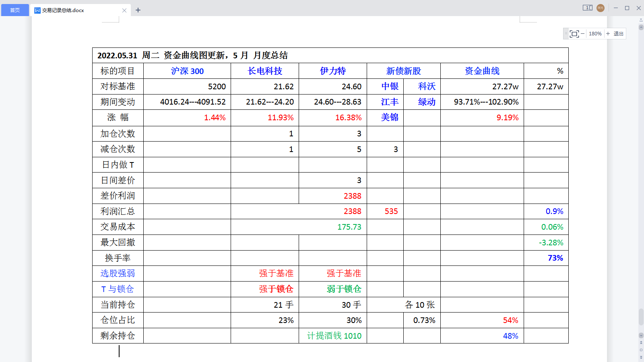This screenshot has height=362, width=644.
Task: Click the scrollbar up arrow
Action: pyautogui.click(x=641, y=27)
